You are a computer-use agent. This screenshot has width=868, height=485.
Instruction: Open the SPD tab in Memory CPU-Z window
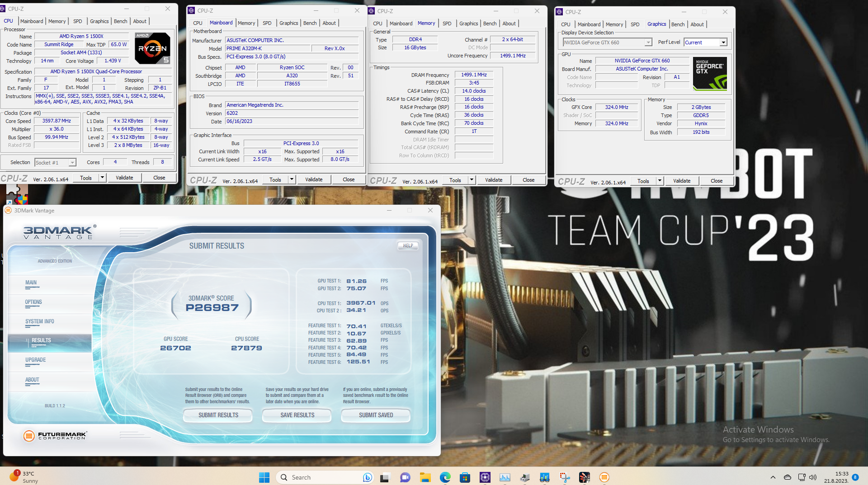coord(447,24)
